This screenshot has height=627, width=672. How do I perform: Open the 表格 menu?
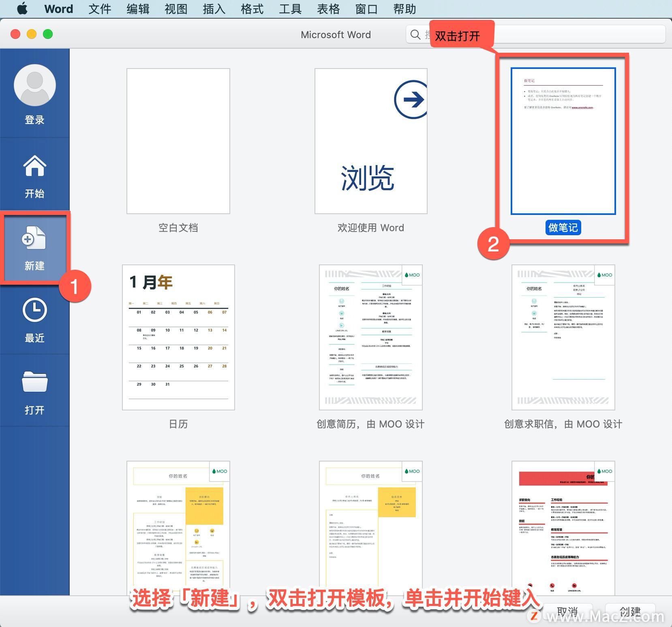[328, 9]
